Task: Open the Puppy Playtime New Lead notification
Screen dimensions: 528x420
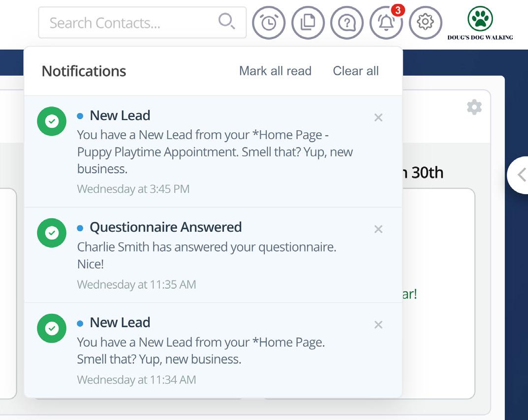Action: 213,151
